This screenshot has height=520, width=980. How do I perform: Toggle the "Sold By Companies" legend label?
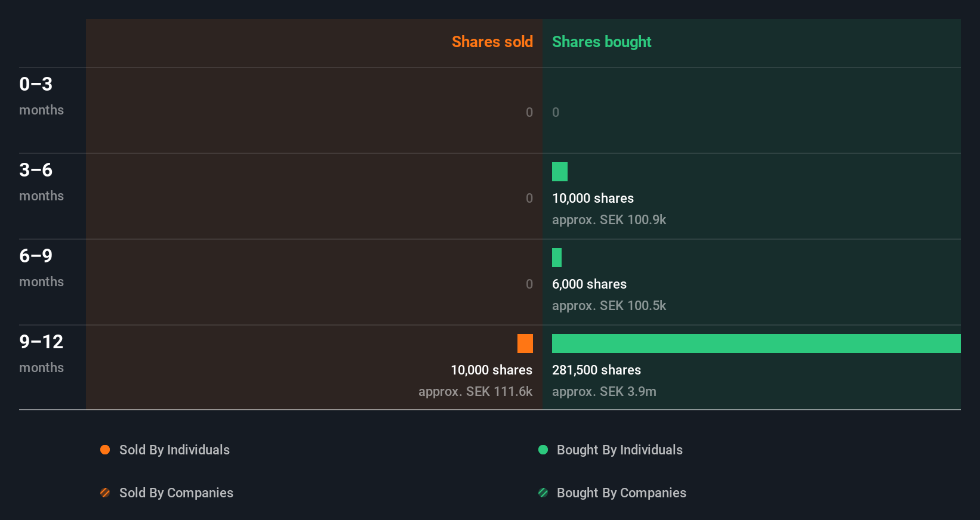click(x=176, y=493)
